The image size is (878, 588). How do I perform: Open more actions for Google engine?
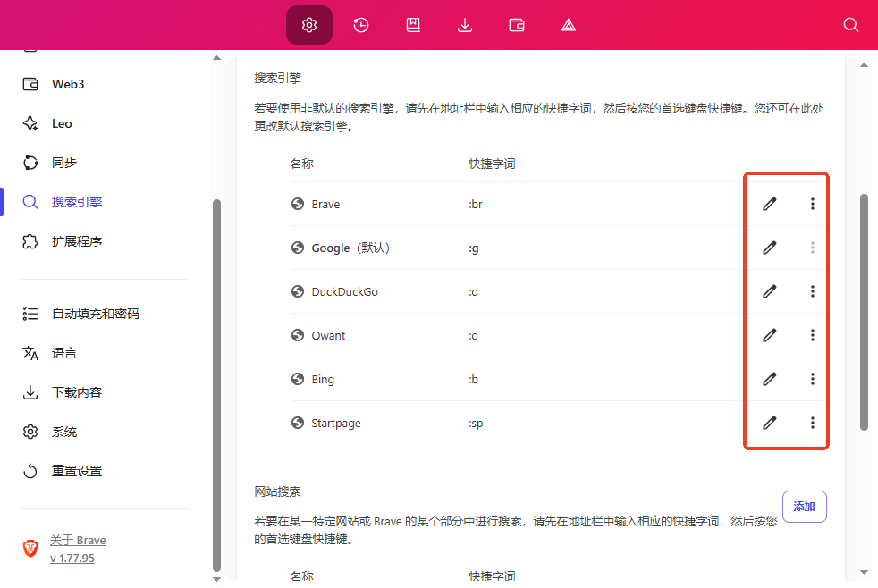click(x=813, y=248)
